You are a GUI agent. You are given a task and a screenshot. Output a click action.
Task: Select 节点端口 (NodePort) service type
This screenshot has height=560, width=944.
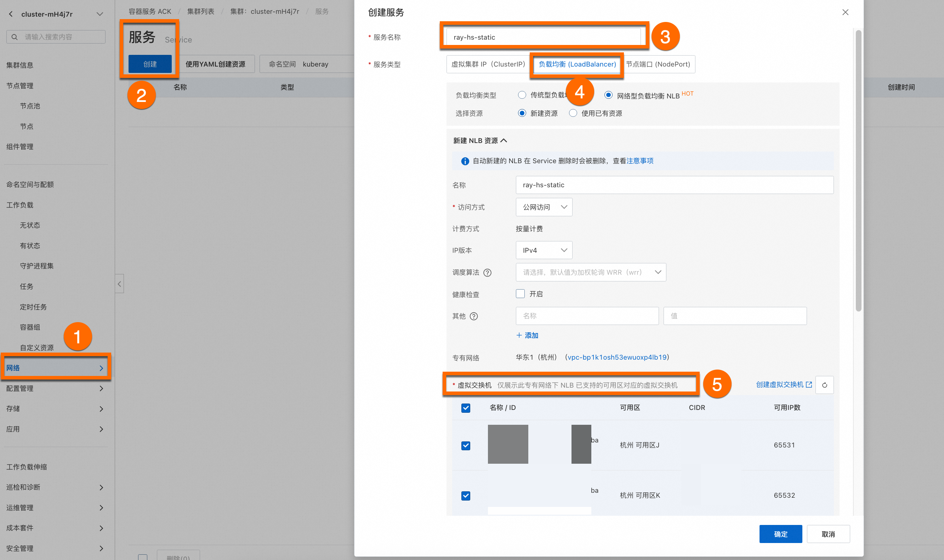pyautogui.click(x=658, y=64)
